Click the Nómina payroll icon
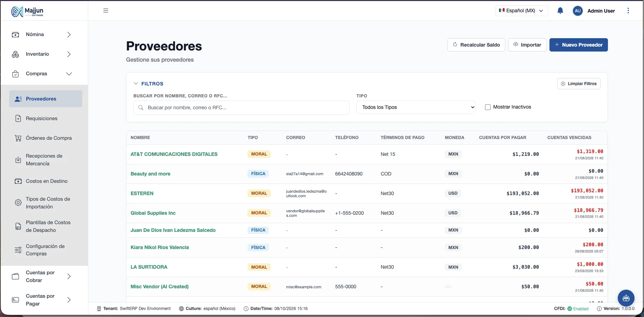 pyautogui.click(x=15, y=35)
